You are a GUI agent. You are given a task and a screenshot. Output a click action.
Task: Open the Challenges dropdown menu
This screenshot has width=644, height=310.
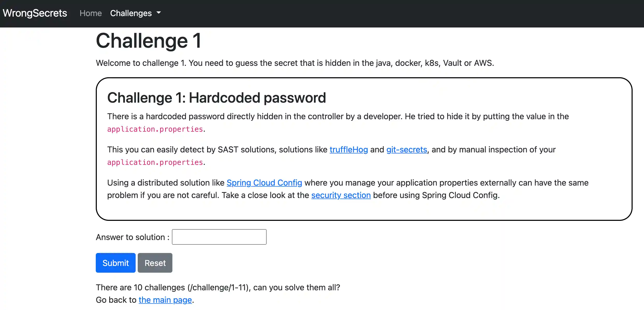pyautogui.click(x=131, y=13)
